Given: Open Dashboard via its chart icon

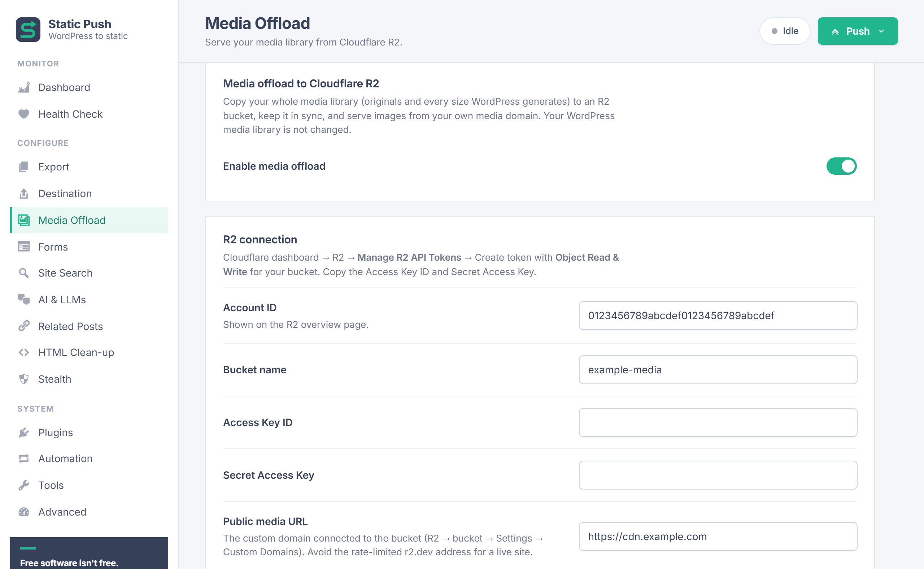Looking at the screenshot, I should click(x=24, y=88).
